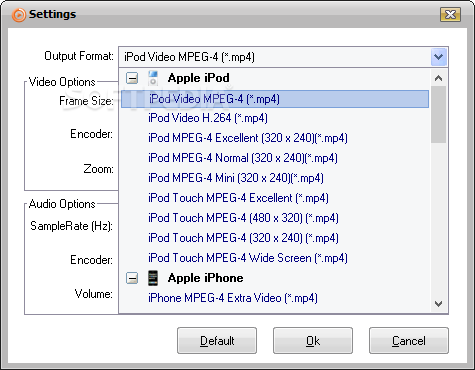The image size is (475, 370).
Task: Pick iPod Touch MPEG-4 Wide Screen
Action: click(x=248, y=258)
